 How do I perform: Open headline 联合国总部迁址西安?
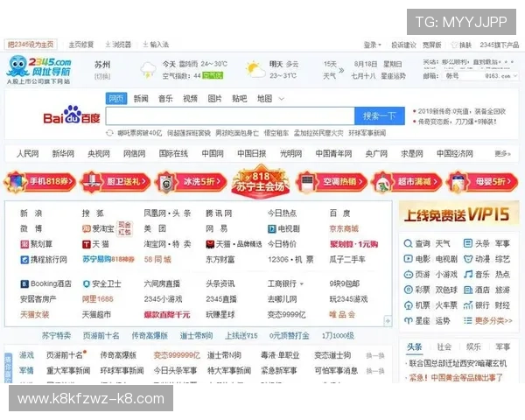click(456, 363)
